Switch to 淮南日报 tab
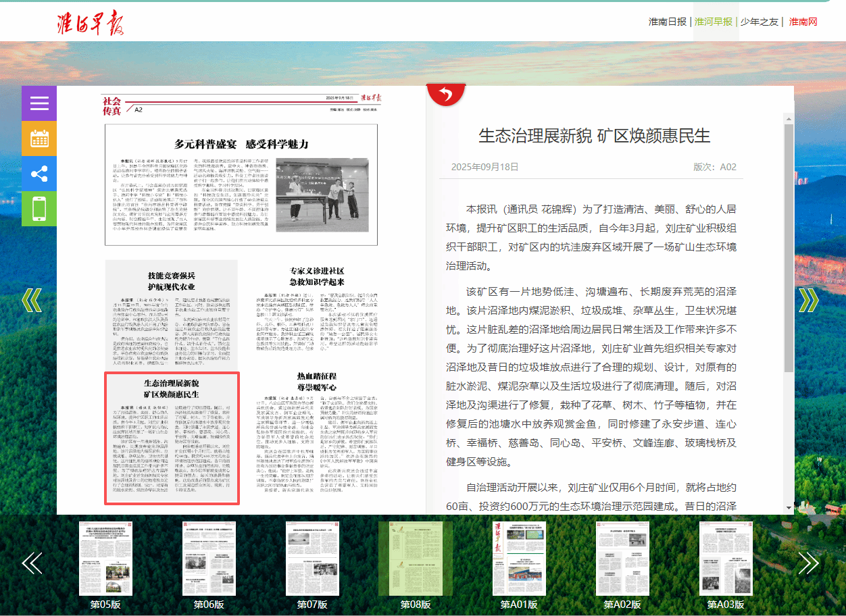Image resolution: width=846 pixels, height=616 pixels. click(x=667, y=22)
